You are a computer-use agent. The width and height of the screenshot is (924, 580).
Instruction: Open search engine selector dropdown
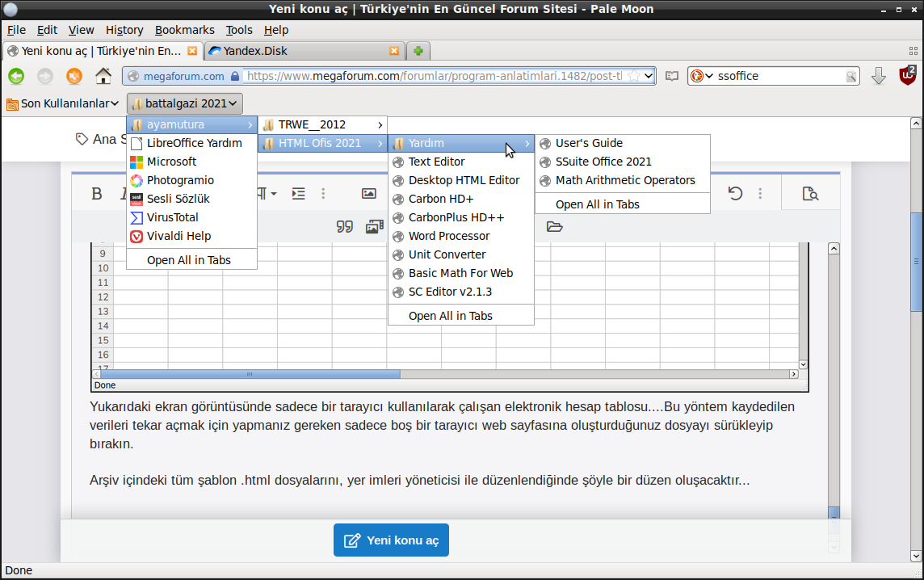click(702, 76)
